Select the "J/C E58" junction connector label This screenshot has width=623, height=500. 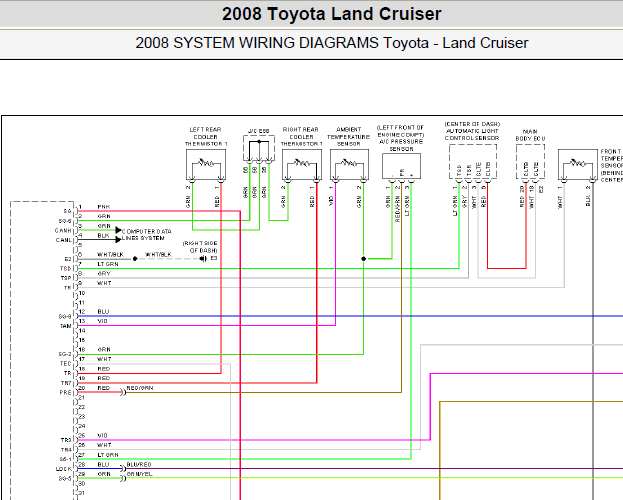[259, 131]
